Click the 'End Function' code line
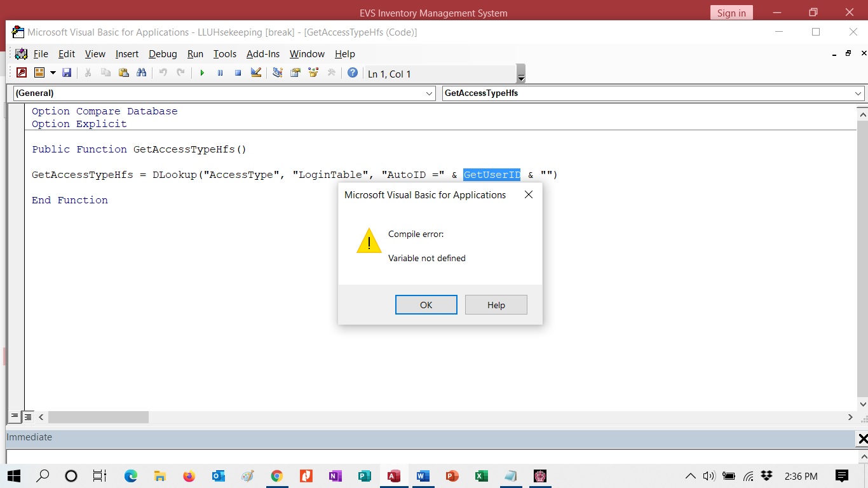The image size is (868, 488). click(x=70, y=200)
